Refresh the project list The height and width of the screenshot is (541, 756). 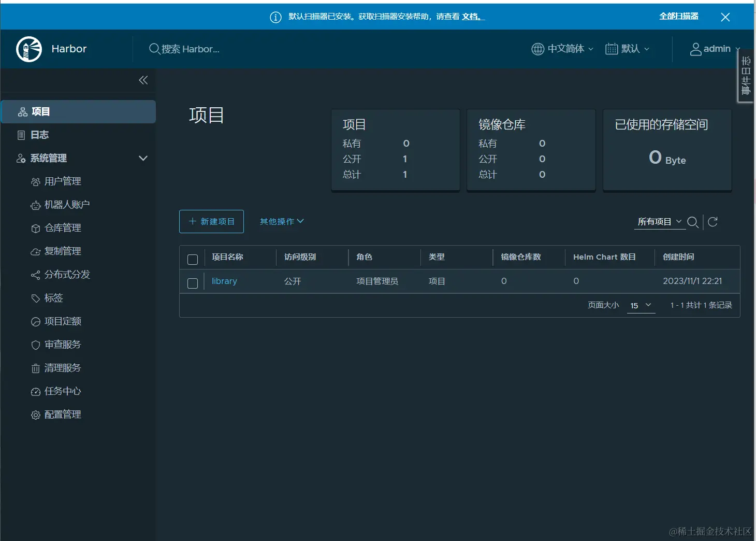coord(713,222)
